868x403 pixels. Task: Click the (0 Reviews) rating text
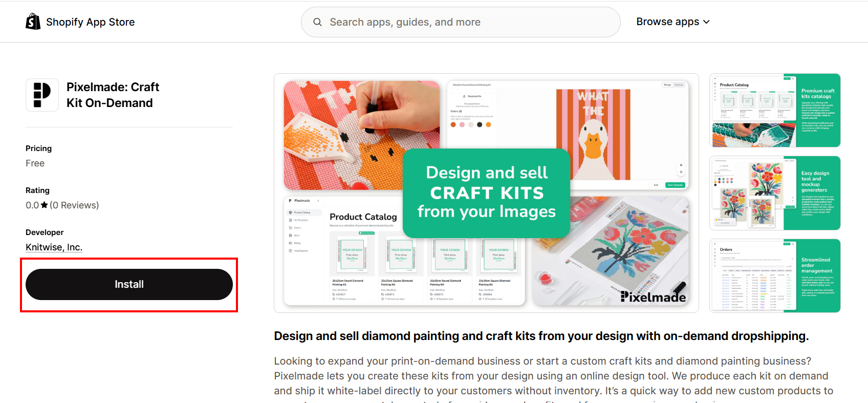point(74,205)
